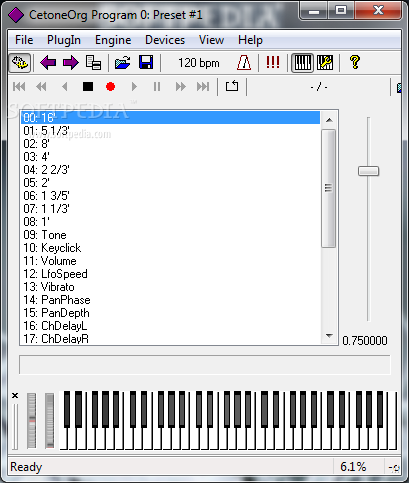Screen dimensions: 409x483
Task: Click the red panic exclamation marks icon
Action: click(273, 62)
